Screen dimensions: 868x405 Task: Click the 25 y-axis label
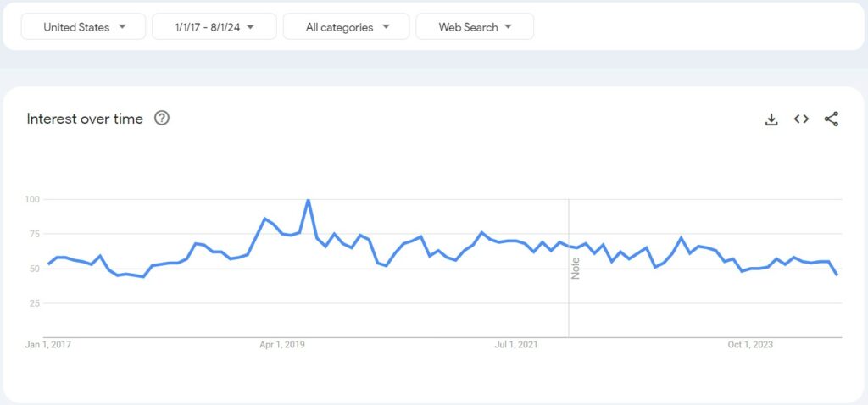coord(36,303)
